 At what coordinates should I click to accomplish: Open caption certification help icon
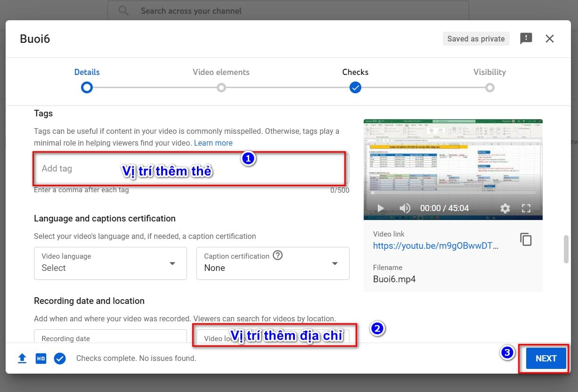click(278, 256)
